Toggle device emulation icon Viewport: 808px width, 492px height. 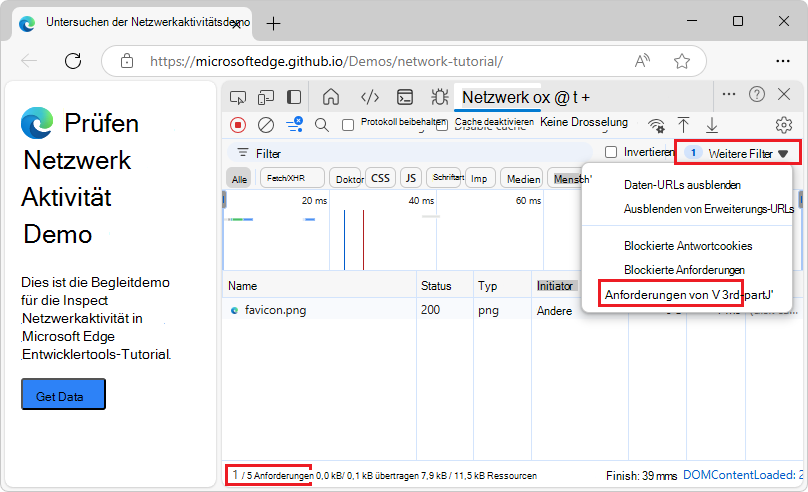(265, 97)
